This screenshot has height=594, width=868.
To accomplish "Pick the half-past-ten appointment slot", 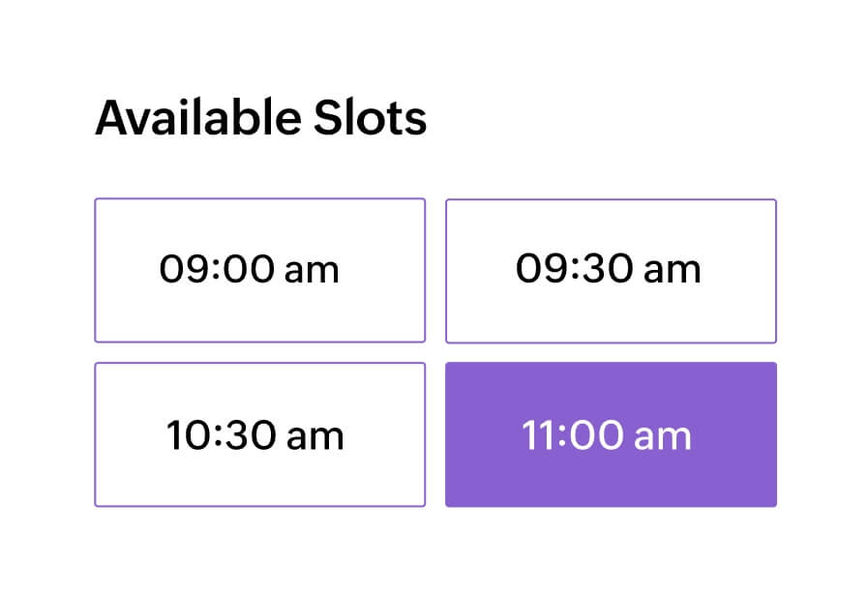I will coord(259,434).
